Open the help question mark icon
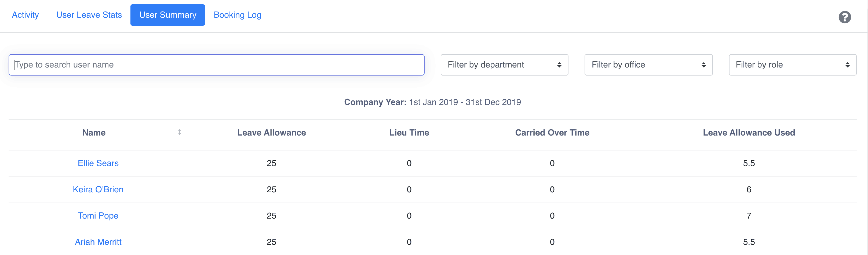868x255 pixels. coord(844,17)
